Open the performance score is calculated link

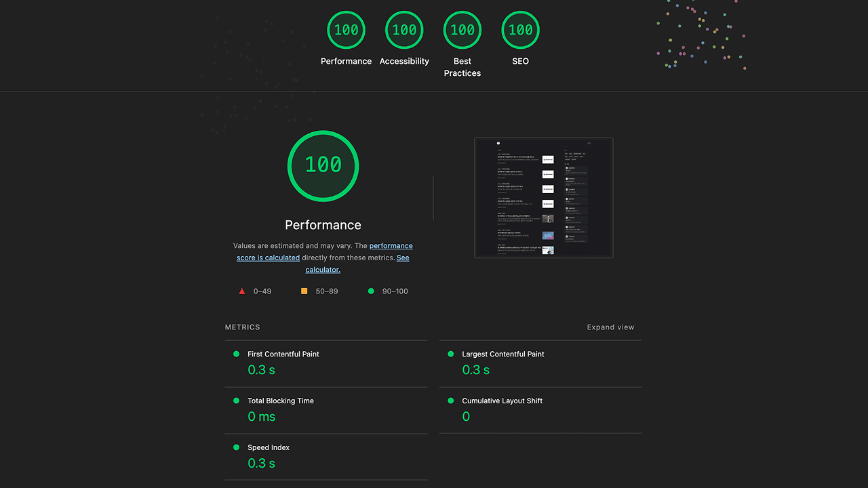(x=391, y=246)
